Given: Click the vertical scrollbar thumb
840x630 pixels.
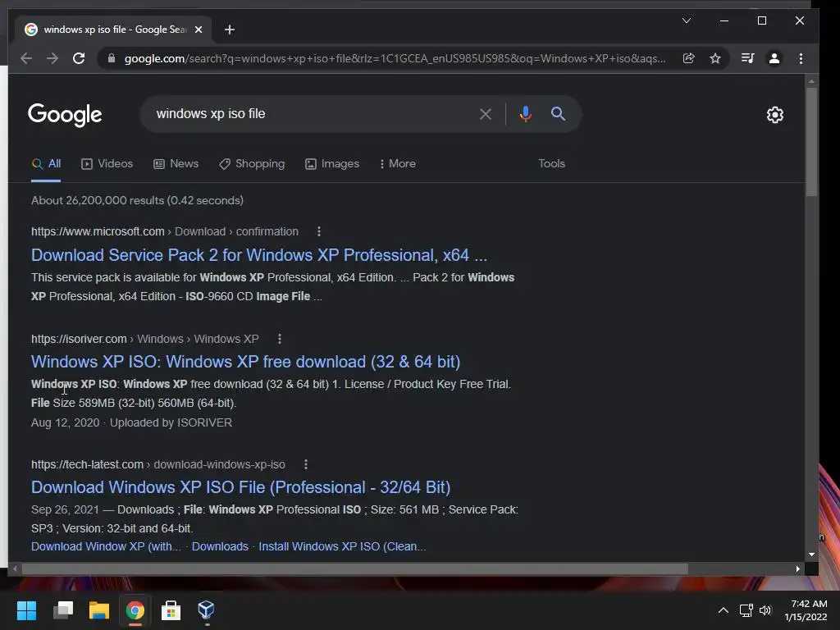Looking at the screenshot, I should click(x=811, y=142).
